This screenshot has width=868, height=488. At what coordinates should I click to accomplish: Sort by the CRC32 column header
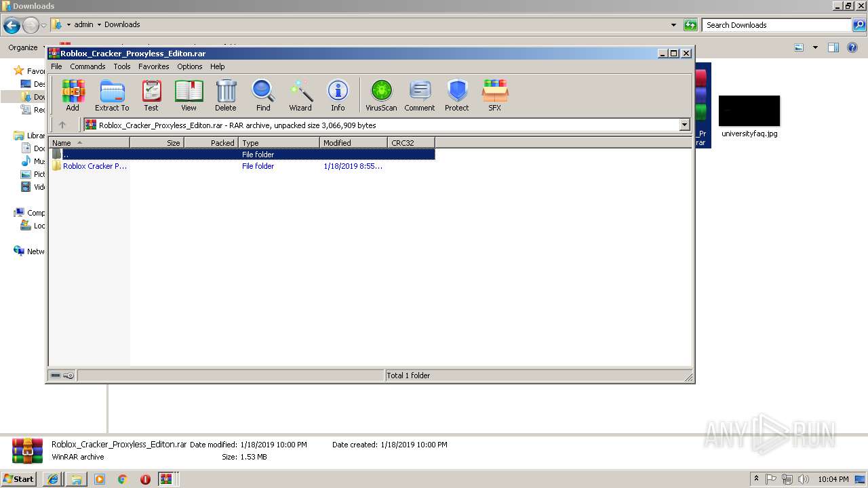(411, 142)
